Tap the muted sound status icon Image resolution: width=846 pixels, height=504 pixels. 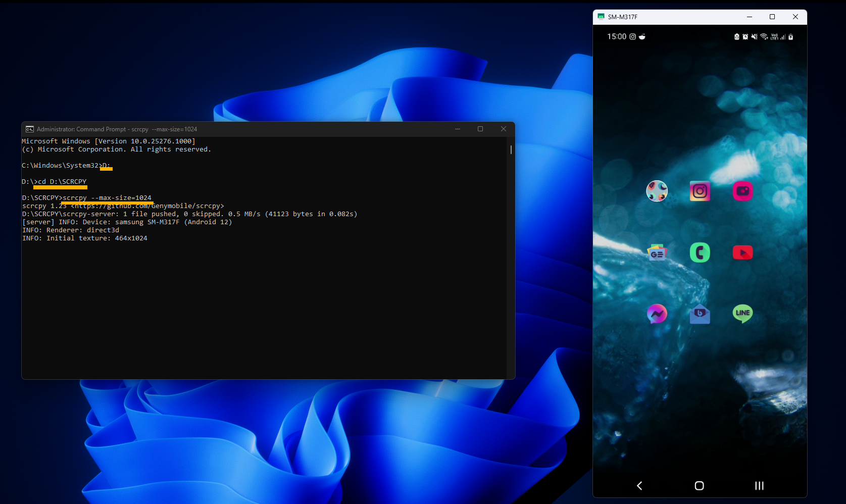[x=754, y=36]
